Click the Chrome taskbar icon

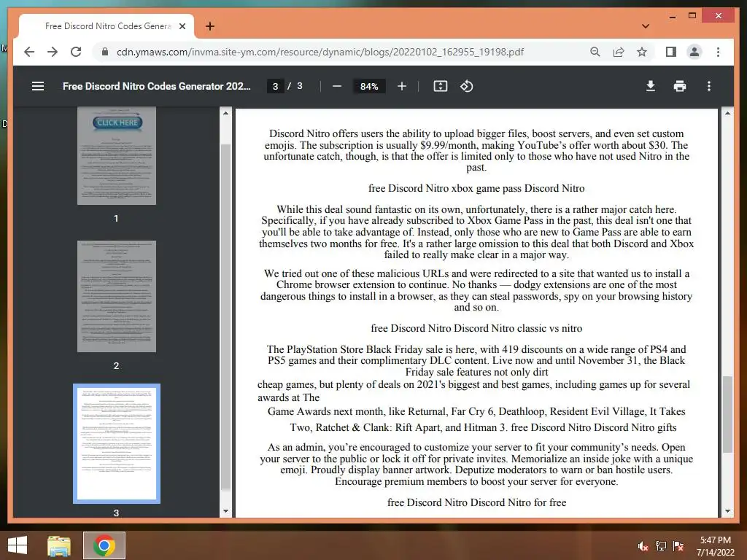[x=104, y=545]
